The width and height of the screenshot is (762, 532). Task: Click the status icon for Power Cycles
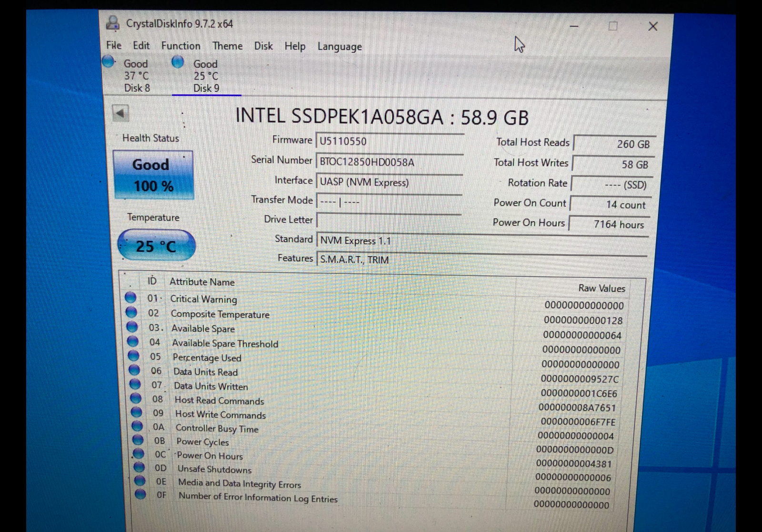click(138, 440)
